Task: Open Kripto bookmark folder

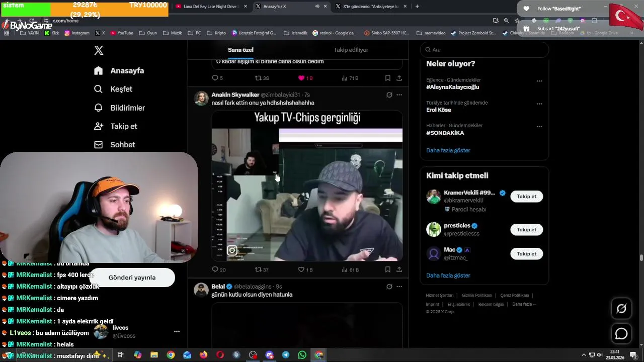Action: point(216,33)
